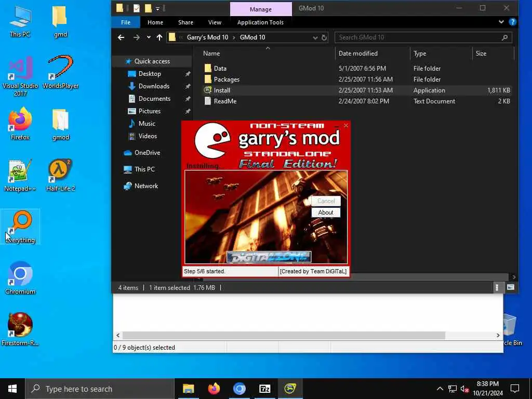The image size is (532, 399).
Task: Select the Data folder
Action: (220, 68)
